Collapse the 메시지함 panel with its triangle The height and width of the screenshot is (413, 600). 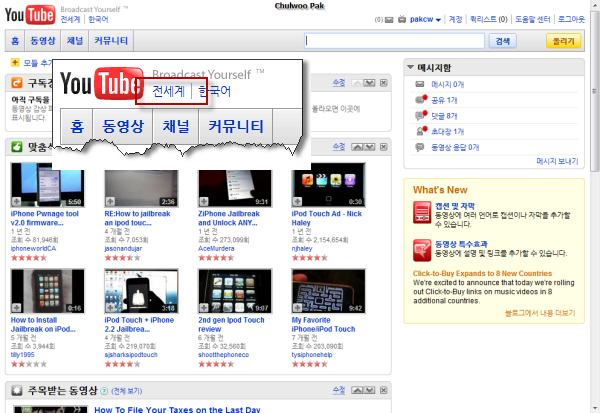click(x=410, y=67)
